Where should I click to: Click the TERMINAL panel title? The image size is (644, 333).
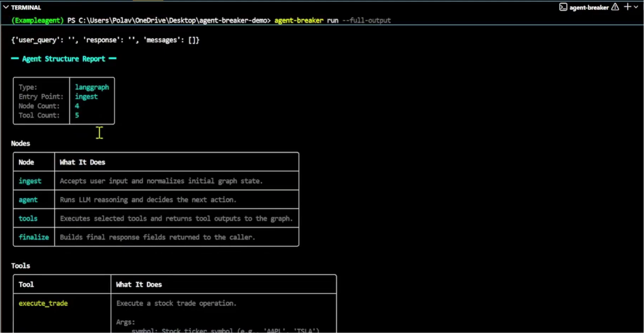click(x=26, y=8)
